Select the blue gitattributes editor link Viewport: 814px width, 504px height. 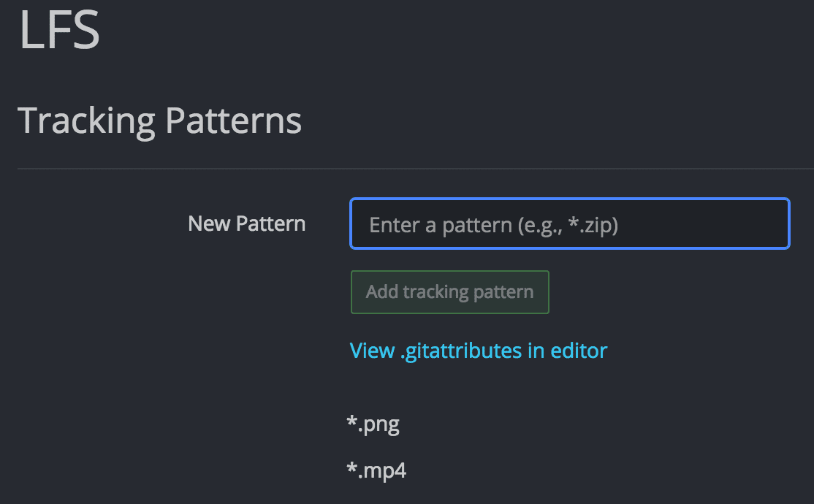point(479,350)
